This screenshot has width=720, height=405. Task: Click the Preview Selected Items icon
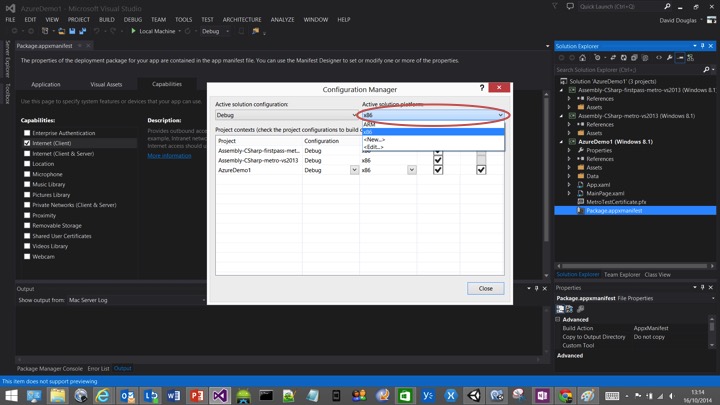[x=680, y=58]
